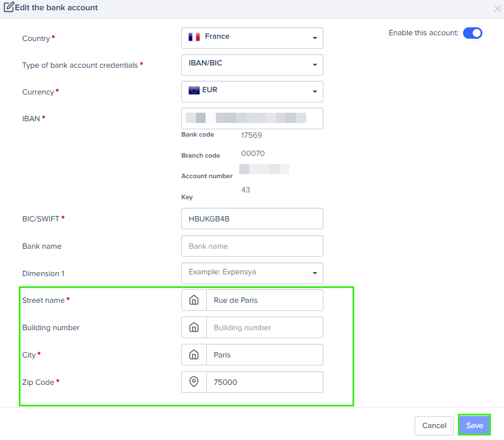The width and height of the screenshot is (504, 440).
Task: Close the Edit bank account dialog
Action: tap(497, 9)
